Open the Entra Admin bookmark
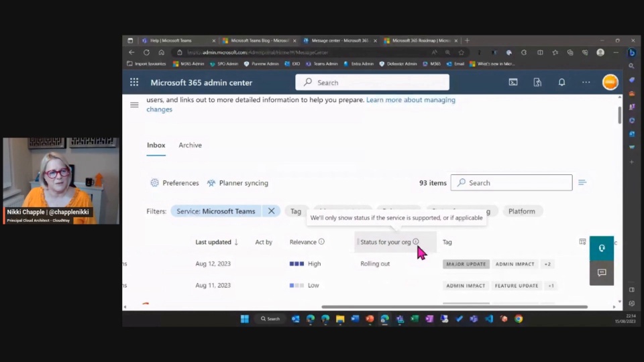Viewport: 644px width, 362px height. point(358,64)
